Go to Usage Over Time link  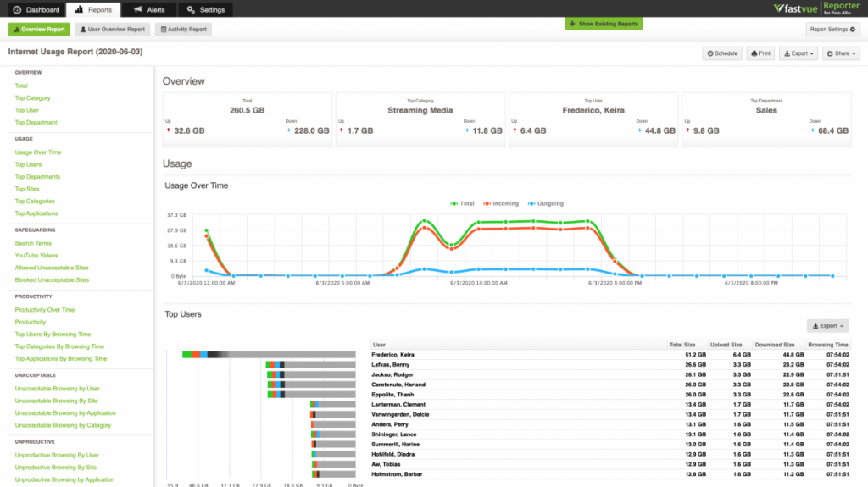38,152
